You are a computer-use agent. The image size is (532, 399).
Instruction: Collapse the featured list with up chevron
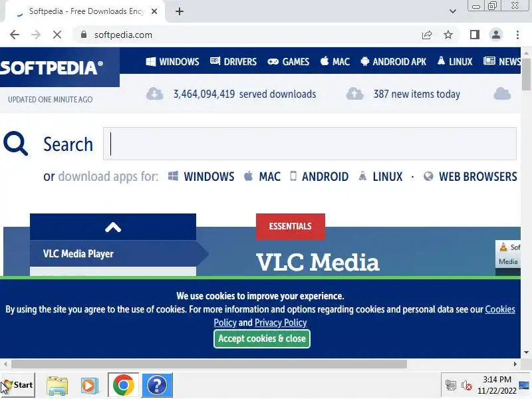coord(113,227)
